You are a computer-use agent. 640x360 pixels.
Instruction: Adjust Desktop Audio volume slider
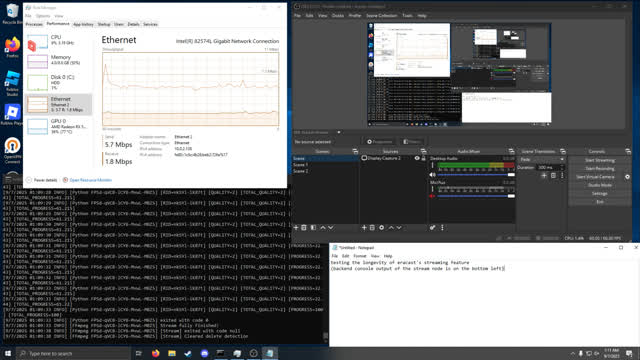[x=476, y=175]
